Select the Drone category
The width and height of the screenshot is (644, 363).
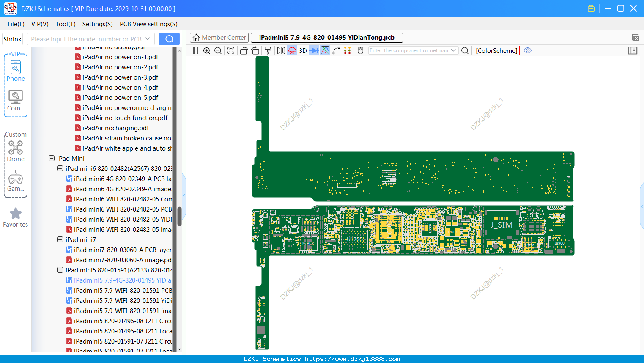pyautogui.click(x=16, y=151)
